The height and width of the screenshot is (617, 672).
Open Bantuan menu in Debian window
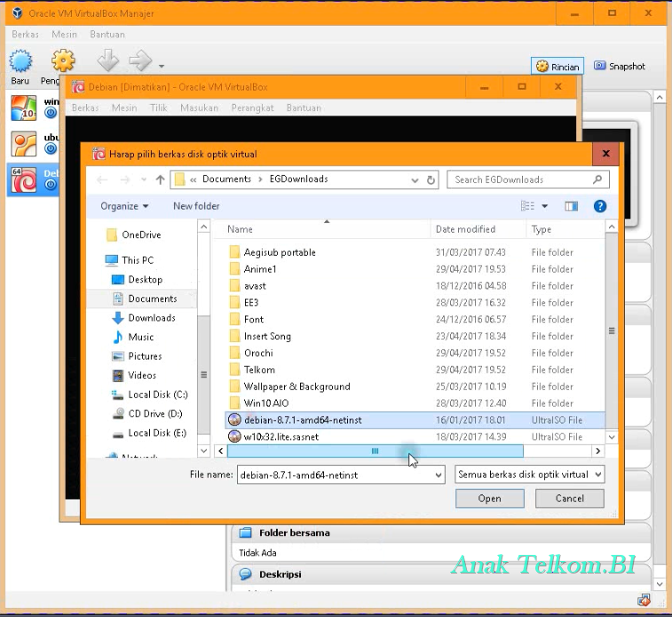click(304, 107)
